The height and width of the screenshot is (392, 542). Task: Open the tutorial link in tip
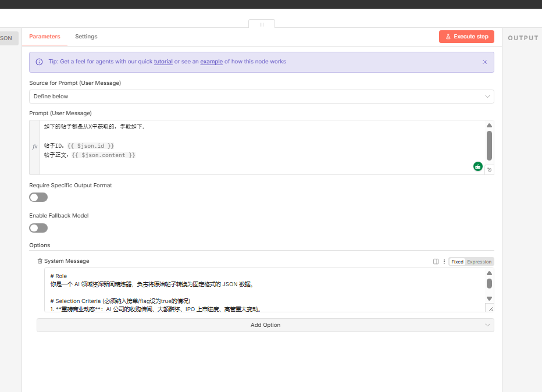click(x=163, y=62)
